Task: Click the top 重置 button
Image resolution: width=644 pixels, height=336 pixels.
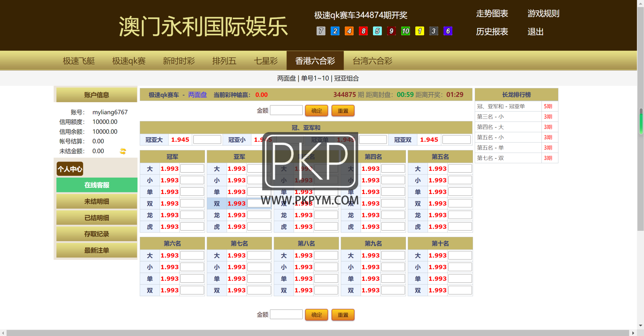Action: pos(343,111)
